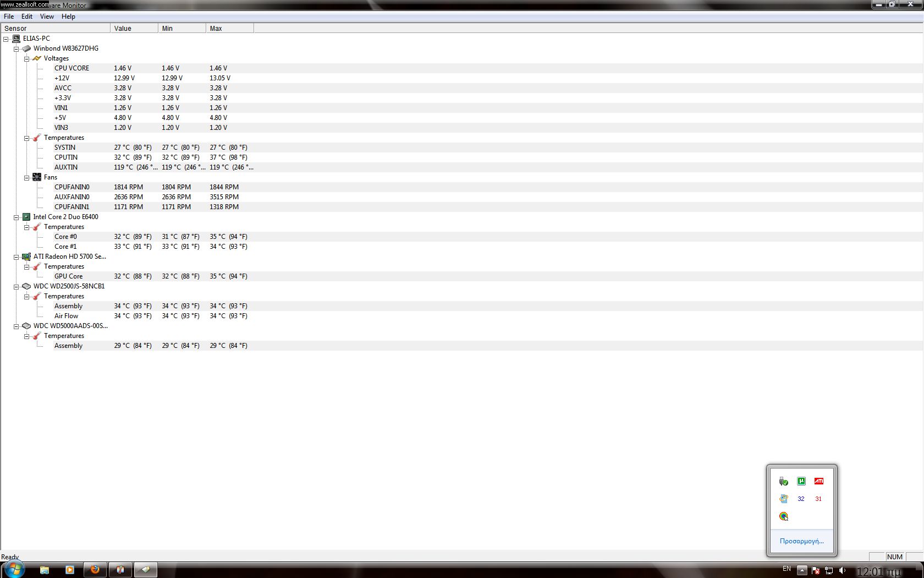This screenshot has height=578, width=924.
Task: Click the red 31 temperature tray icon
Action: (818, 499)
